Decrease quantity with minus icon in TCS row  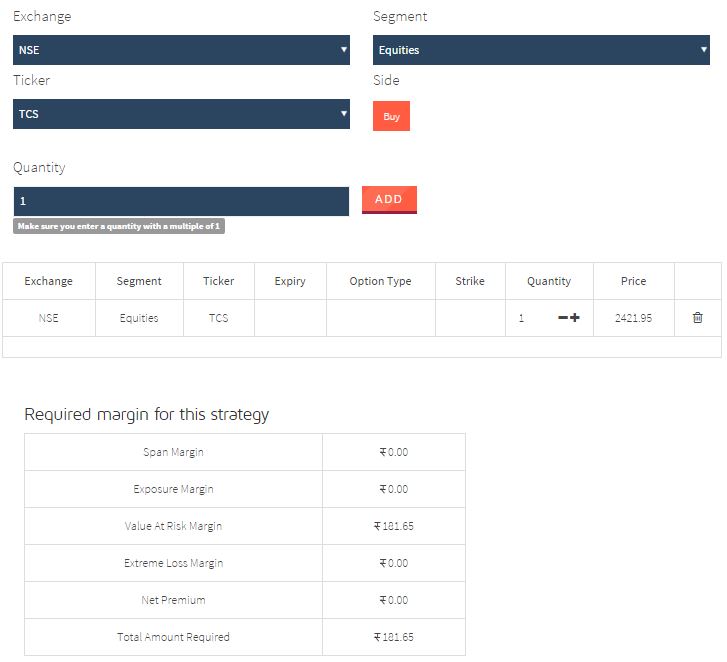tap(562, 318)
